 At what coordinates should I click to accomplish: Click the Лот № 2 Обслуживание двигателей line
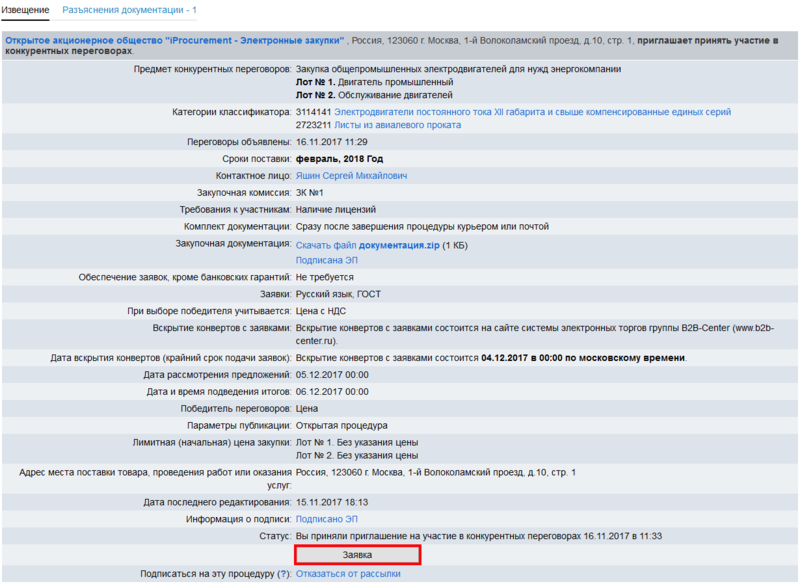pyautogui.click(x=375, y=95)
